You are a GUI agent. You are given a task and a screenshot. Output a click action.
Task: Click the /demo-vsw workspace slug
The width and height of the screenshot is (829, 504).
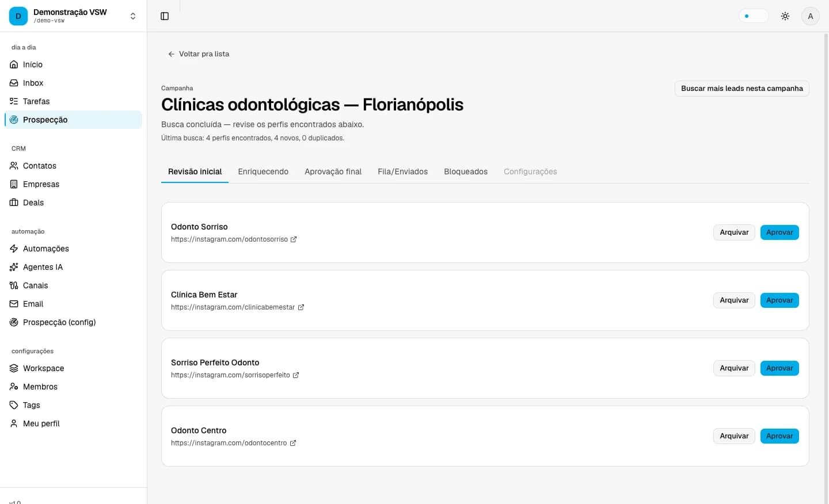pyautogui.click(x=49, y=21)
